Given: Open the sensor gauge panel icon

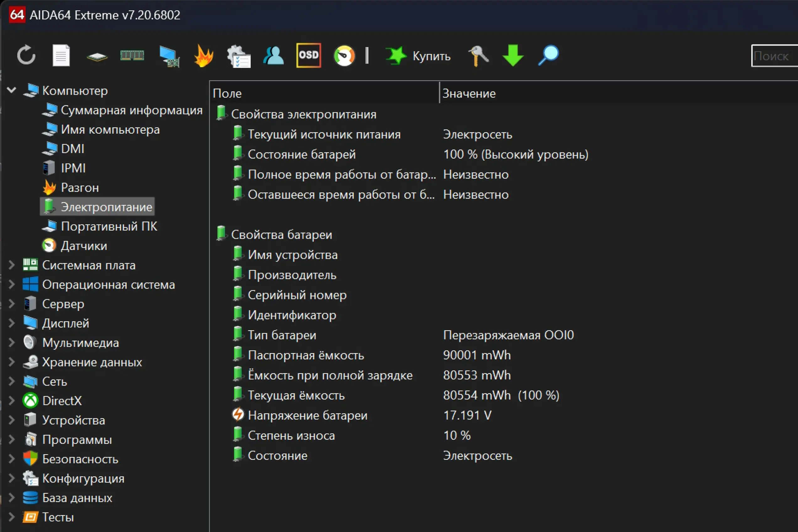Looking at the screenshot, I should 344,56.
